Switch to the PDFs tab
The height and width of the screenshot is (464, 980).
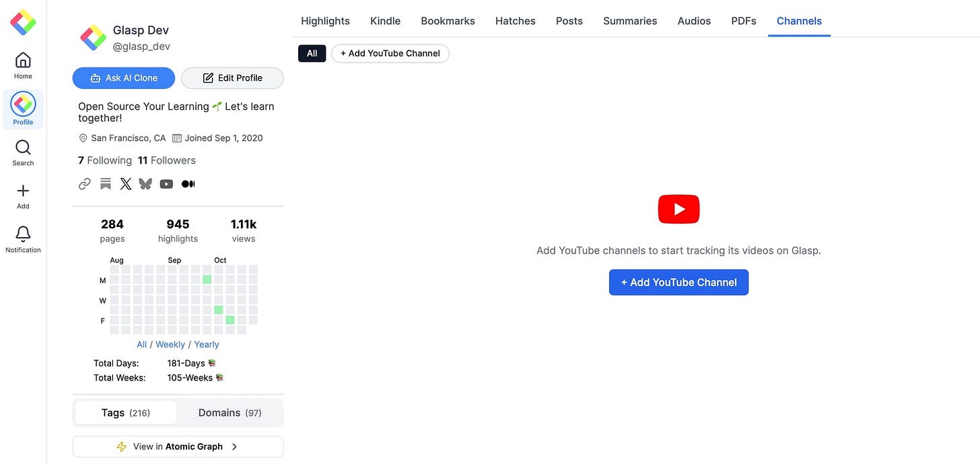744,21
